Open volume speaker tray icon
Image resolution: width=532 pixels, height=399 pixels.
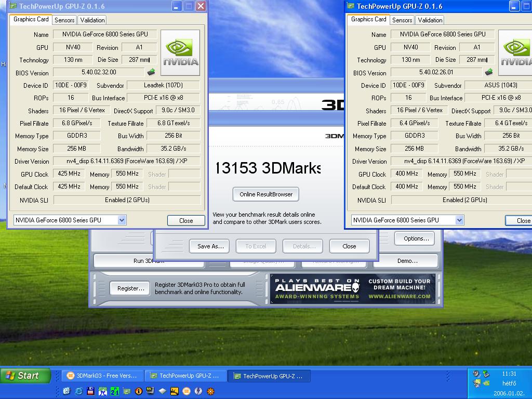pyautogui.click(x=476, y=374)
